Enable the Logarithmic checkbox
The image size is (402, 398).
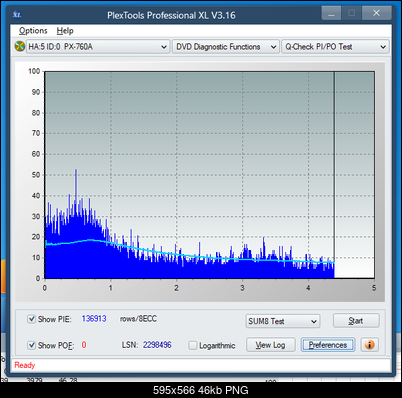(193, 345)
